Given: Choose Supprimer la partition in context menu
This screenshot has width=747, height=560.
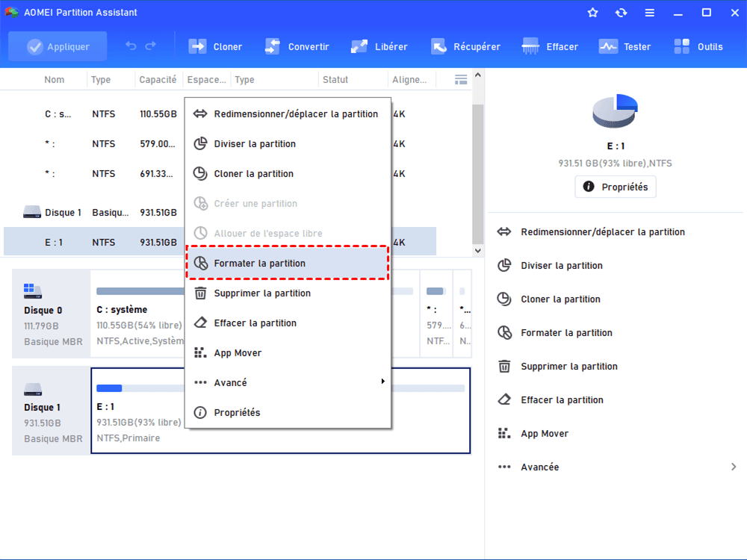Looking at the screenshot, I should pyautogui.click(x=288, y=293).
